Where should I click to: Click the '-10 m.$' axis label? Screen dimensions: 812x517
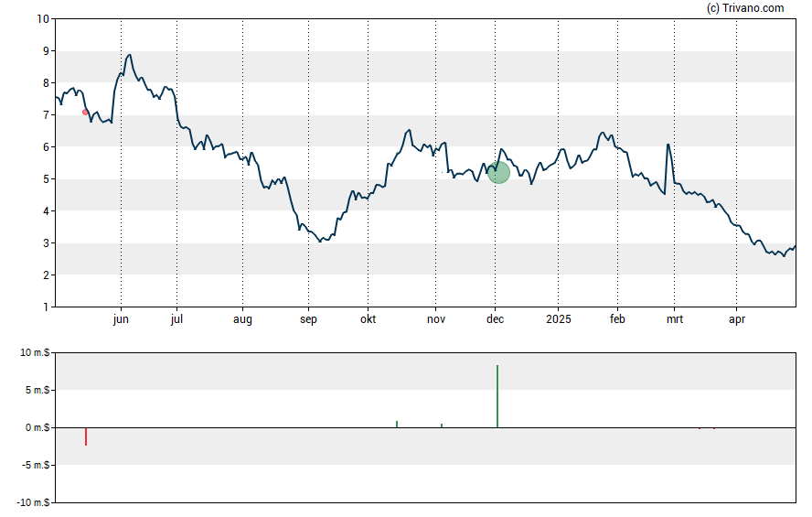[33, 502]
